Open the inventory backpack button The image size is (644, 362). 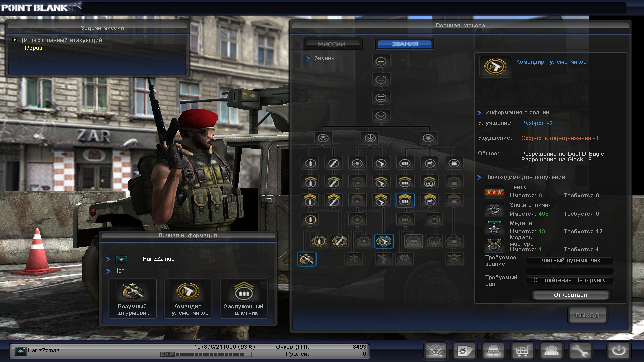tap(494, 351)
